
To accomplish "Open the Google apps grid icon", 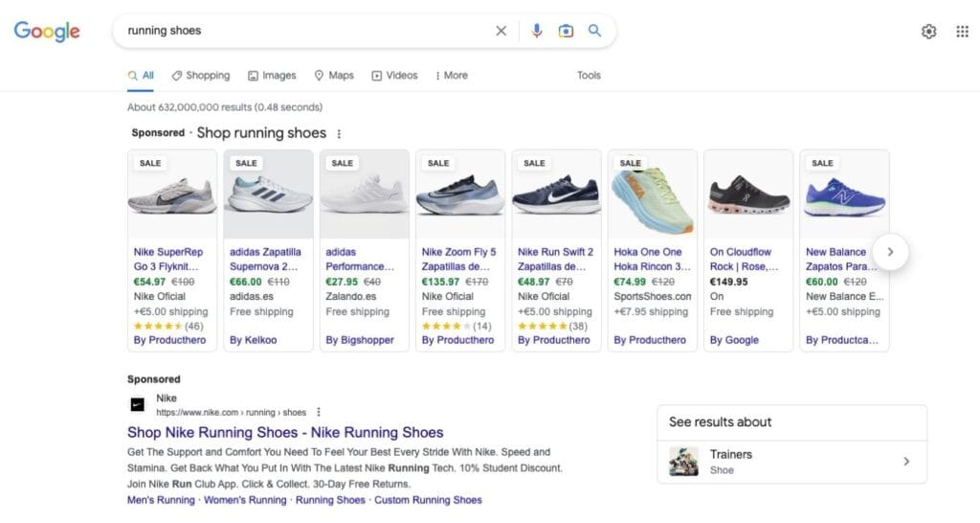I will point(963,32).
